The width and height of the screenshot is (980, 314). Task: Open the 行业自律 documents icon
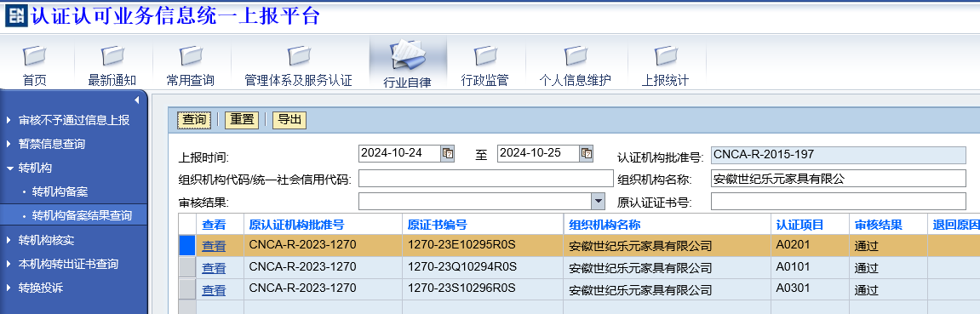[408, 55]
